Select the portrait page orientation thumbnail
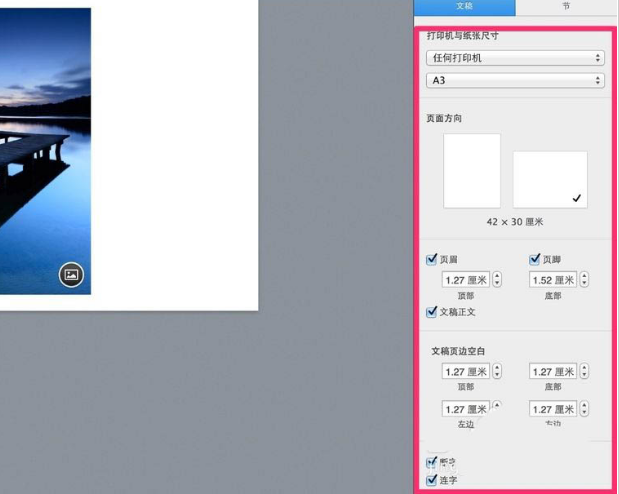619x494 pixels. point(472,171)
